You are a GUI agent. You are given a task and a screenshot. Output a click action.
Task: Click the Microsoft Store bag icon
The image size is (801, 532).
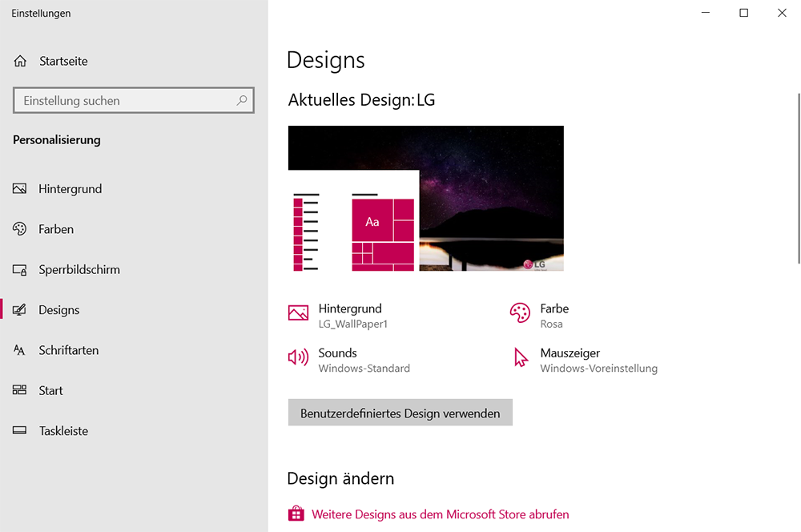click(x=296, y=514)
